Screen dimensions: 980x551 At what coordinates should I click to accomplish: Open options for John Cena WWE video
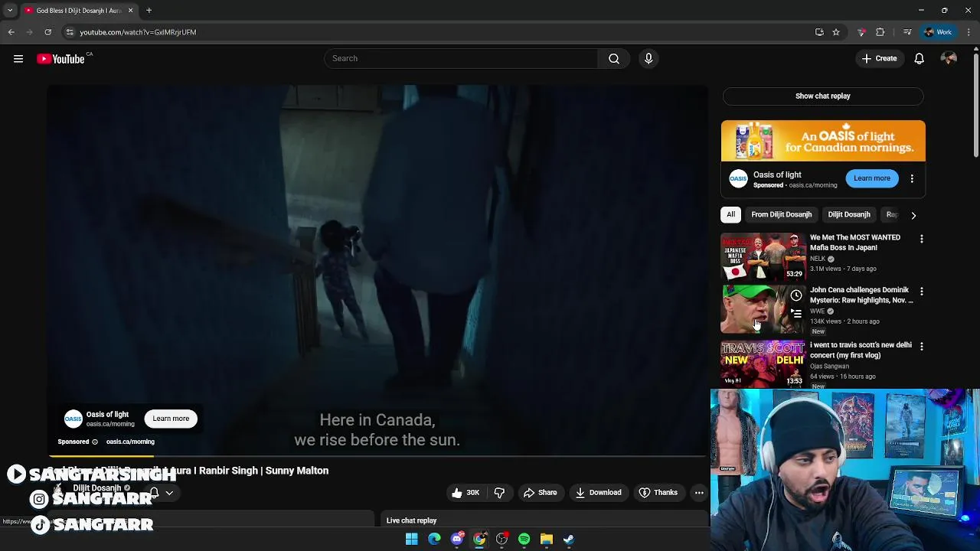921,292
